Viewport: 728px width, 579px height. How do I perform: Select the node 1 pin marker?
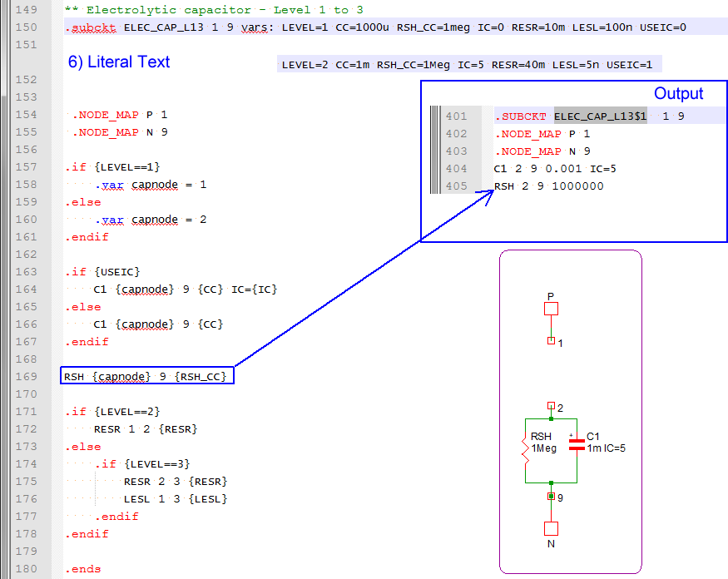pyautogui.click(x=550, y=341)
